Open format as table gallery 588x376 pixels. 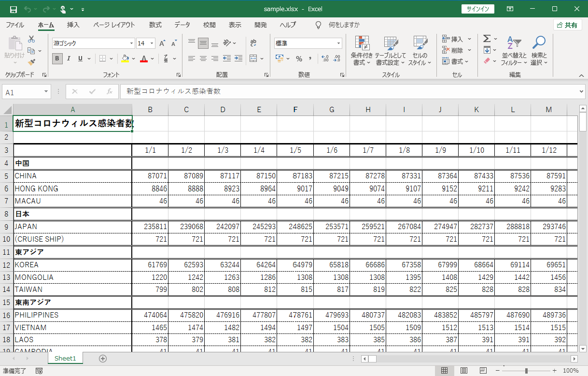(x=391, y=50)
